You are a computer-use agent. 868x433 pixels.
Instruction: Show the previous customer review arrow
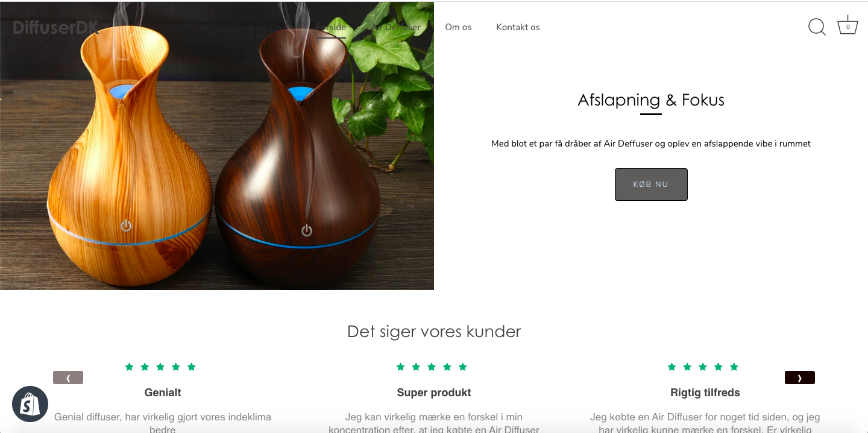coord(68,378)
